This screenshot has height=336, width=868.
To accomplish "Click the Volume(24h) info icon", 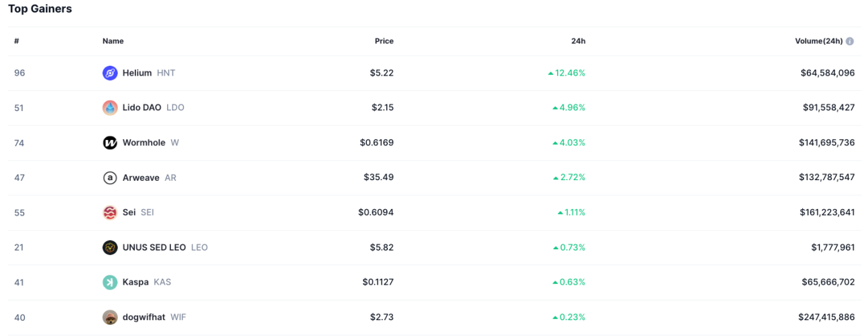I will (850, 41).
